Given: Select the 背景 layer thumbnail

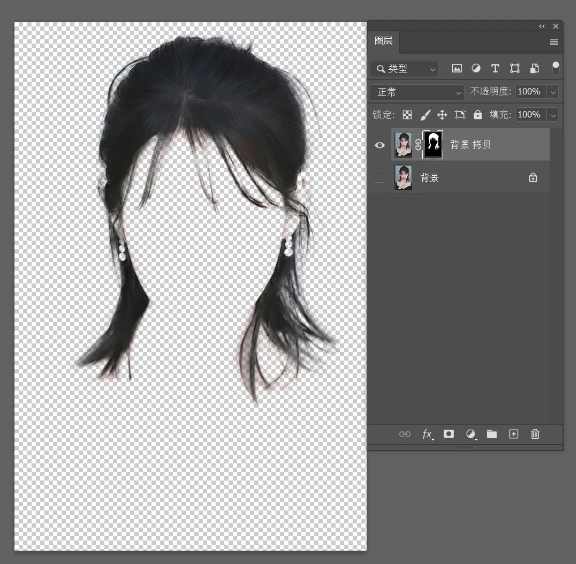Looking at the screenshot, I should 403,178.
